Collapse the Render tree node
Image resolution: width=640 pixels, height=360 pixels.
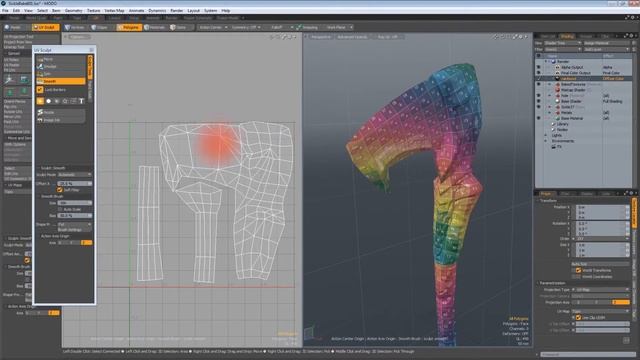tap(546, 61)
